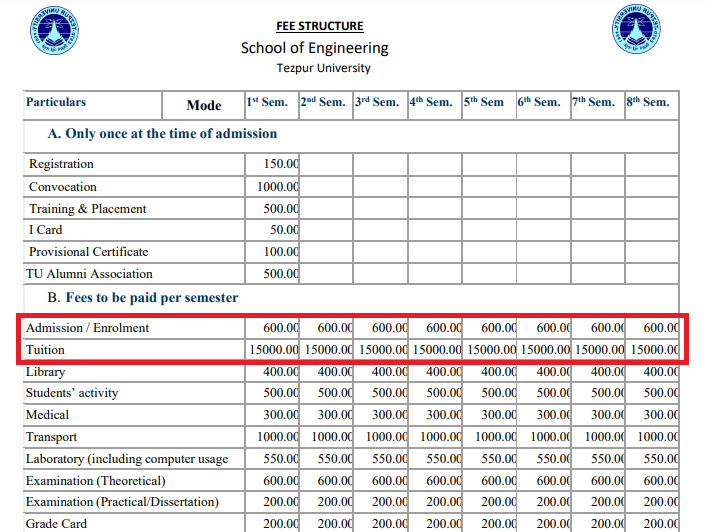Click the I Card row label
The width and height of the screenshot is (707, 532).
click(x=46, y=230)
